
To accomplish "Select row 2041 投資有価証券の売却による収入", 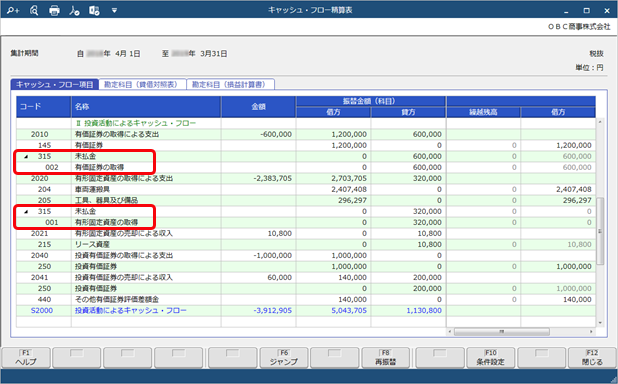I will 306,278.
